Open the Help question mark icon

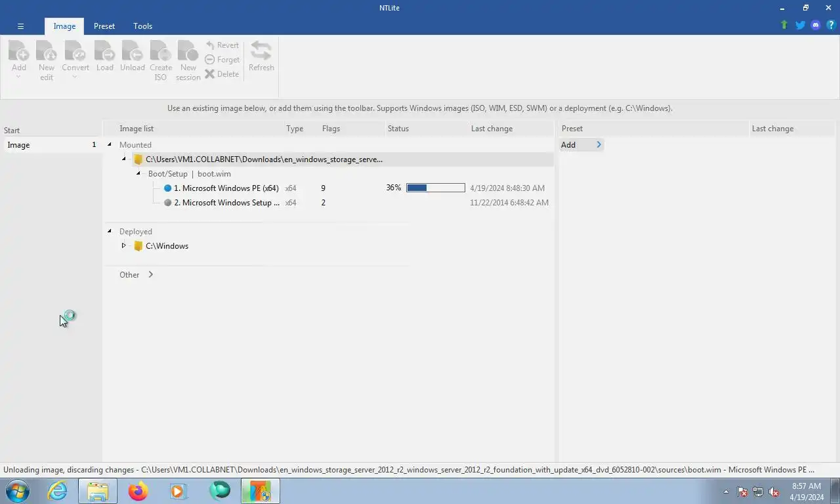[831, 25]
